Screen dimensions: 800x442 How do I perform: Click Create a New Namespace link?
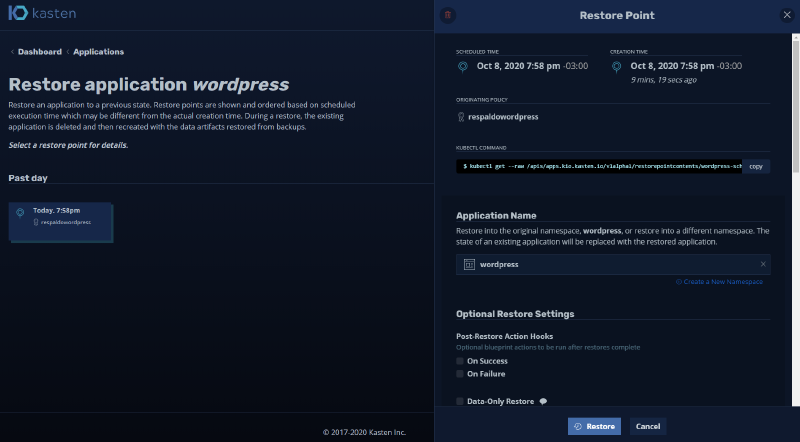click(719, 282)
